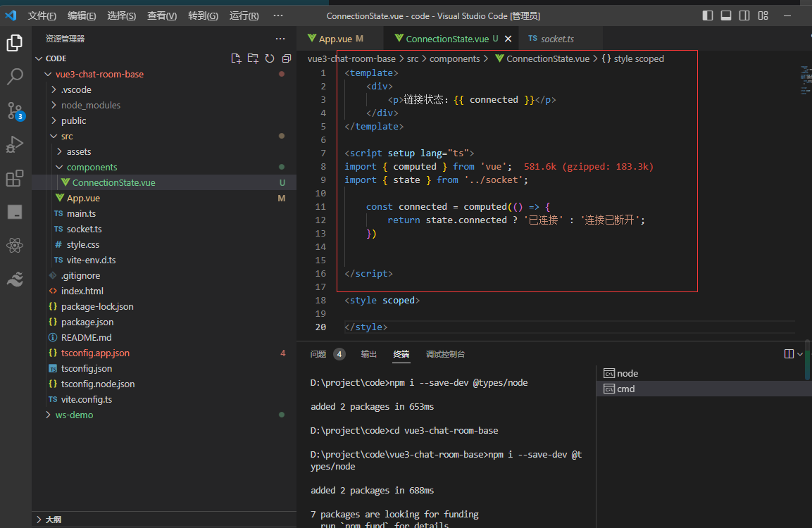Show more menu bar items ellipsis
Screen dimensions: 812x528
click(x=278, y=15)
